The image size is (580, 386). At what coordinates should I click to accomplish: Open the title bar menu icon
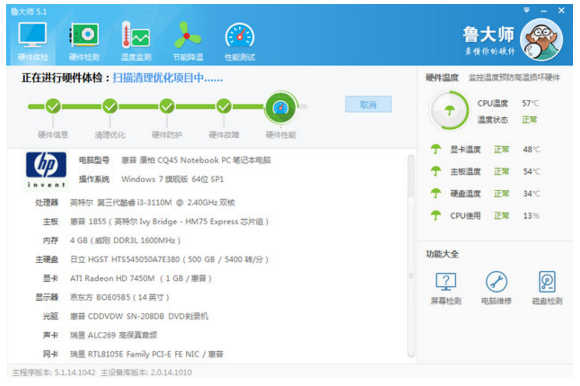(x=526, y=10)
